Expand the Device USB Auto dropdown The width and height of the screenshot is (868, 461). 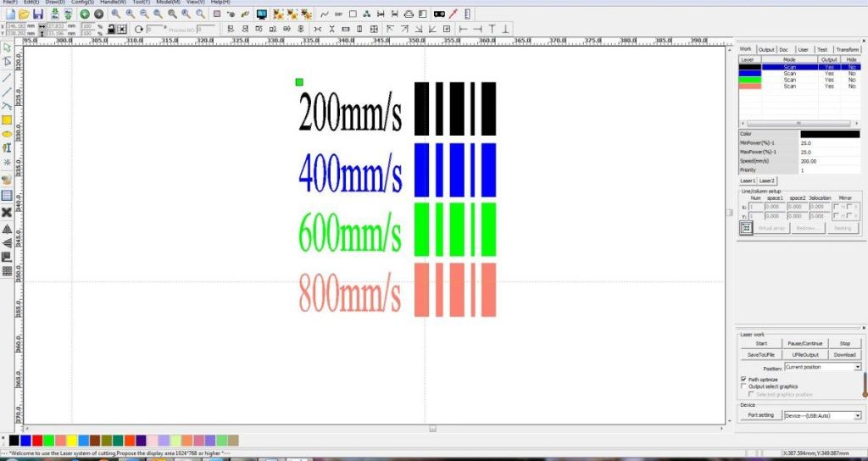click(x=823, y=415)
